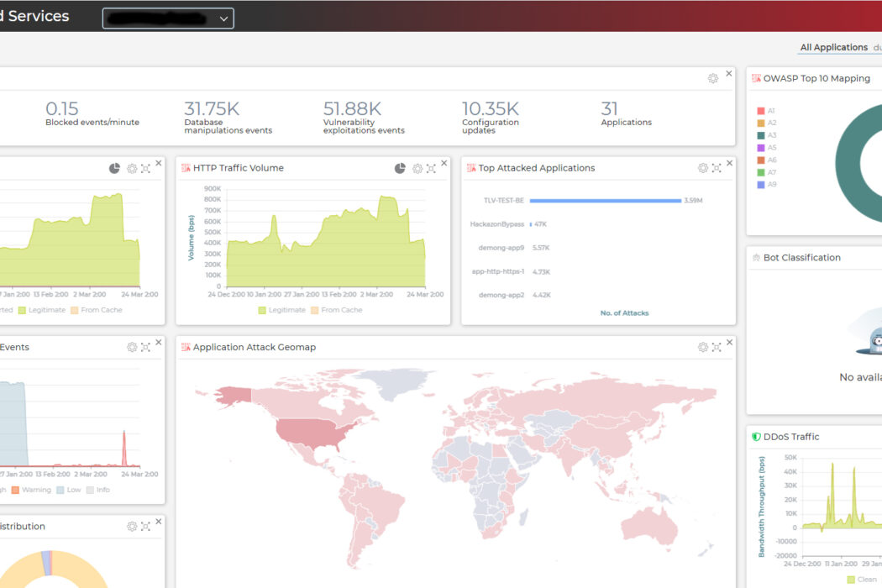Open settings gear on the top summary panel
This screenshot has height=588, width=882.
pyautogui.click(x=714, y=76)
